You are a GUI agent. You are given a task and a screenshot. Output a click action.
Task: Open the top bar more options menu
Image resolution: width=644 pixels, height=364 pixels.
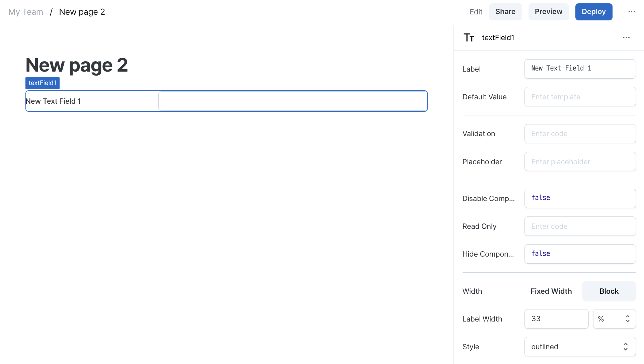coord(631,12)
